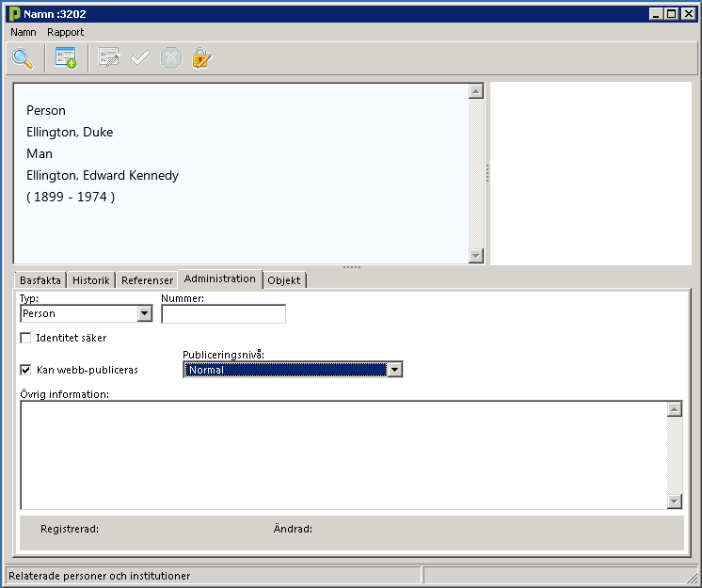Click the vertical splitter grip beside the summary
The image size is (702, 588).
click(x=487, y=173)
